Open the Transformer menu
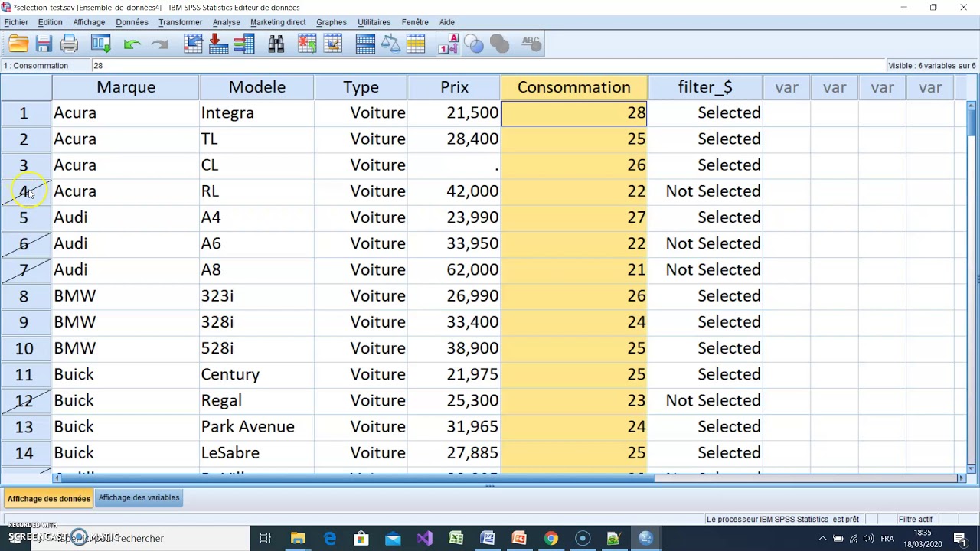980x551 pixels. click(180, 22)
